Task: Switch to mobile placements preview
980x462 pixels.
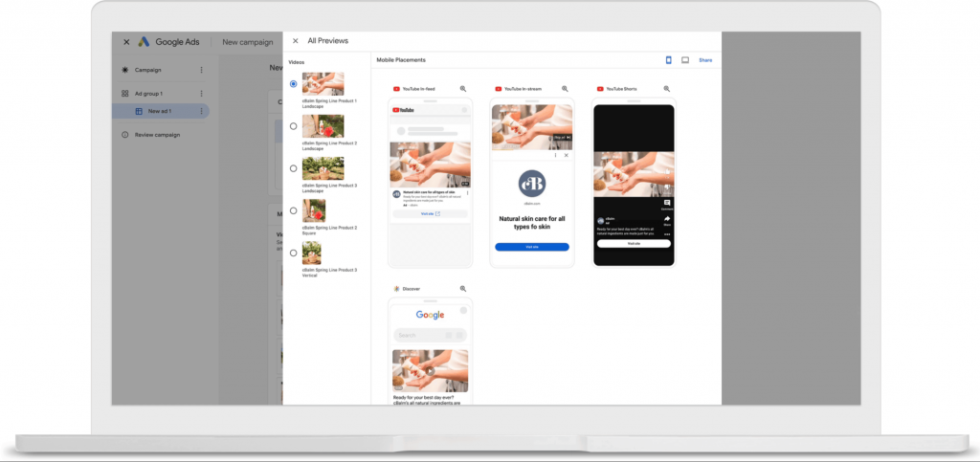Action: [x=668, y=60]
